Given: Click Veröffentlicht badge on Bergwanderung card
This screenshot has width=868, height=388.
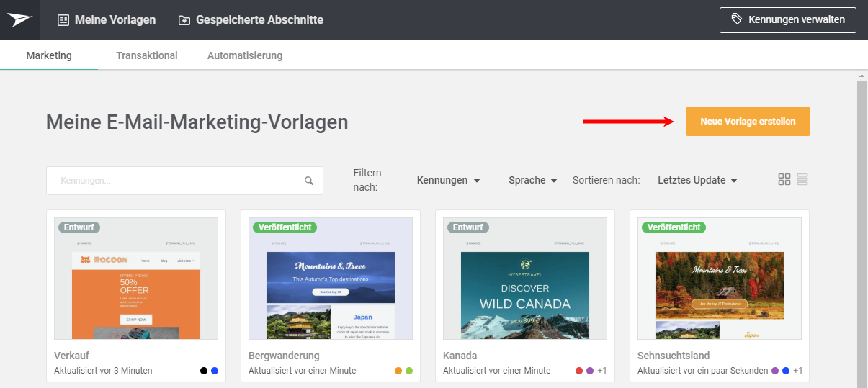Looking at the screenshot, I should (x=285, y=227).
